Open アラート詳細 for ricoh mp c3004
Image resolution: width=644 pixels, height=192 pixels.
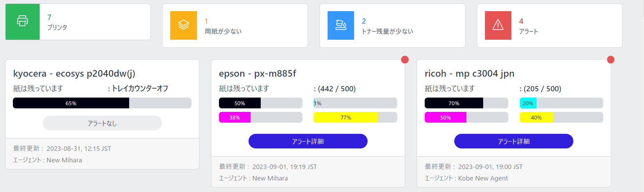[x=514, y=141]
